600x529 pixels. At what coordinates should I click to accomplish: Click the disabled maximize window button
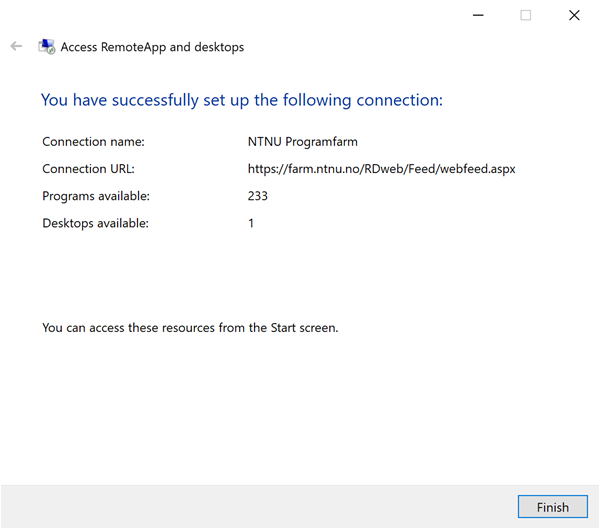[526, 15]
